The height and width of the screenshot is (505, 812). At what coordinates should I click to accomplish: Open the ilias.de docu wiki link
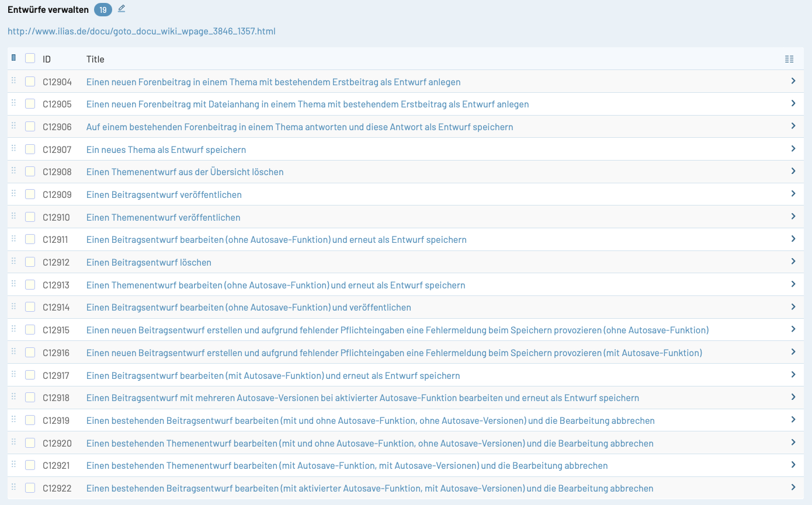pyautogui.click(x=141, y=32)
